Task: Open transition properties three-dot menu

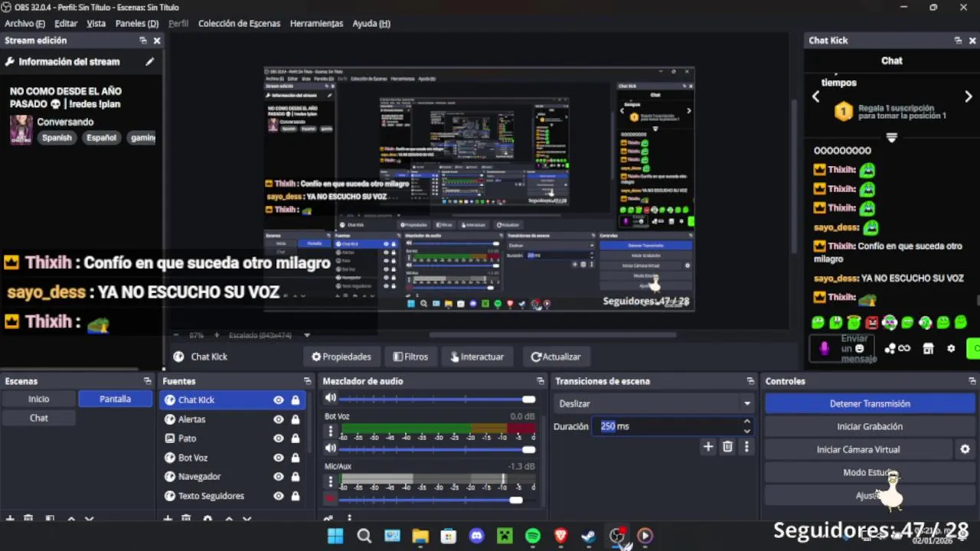Action: click(746, 446)
